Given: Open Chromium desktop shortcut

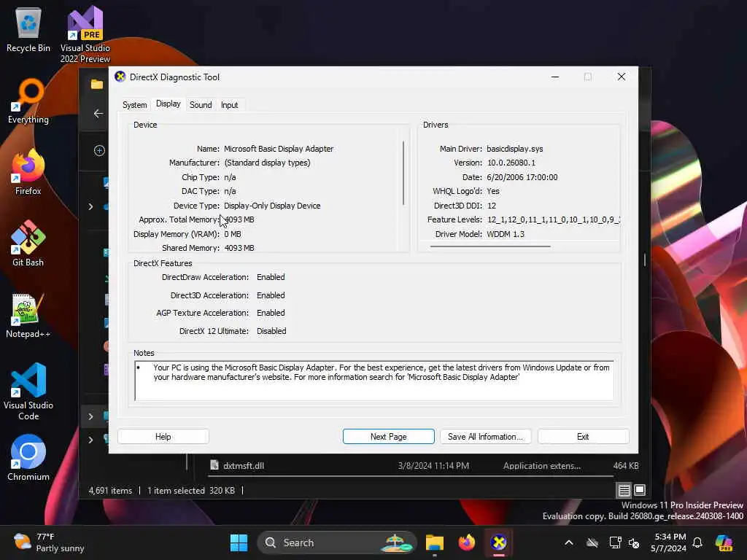Looking at the screenshot, I should coord(28,458).
